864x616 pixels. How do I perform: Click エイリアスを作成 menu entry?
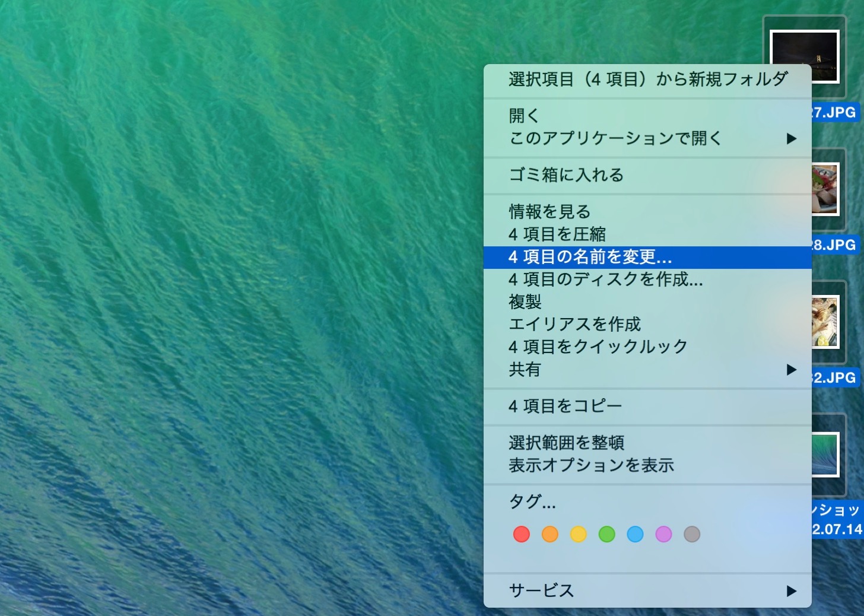pos(647,324)
